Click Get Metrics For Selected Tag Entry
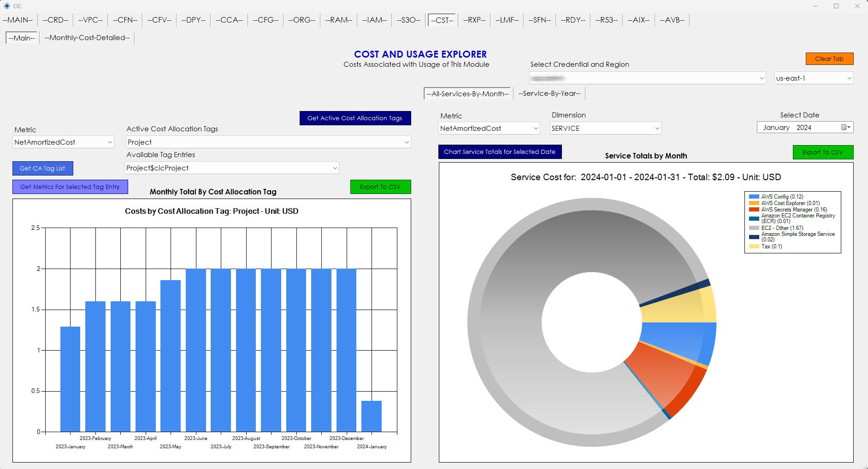This screenshot has height=469, width=868. (70, 187)
